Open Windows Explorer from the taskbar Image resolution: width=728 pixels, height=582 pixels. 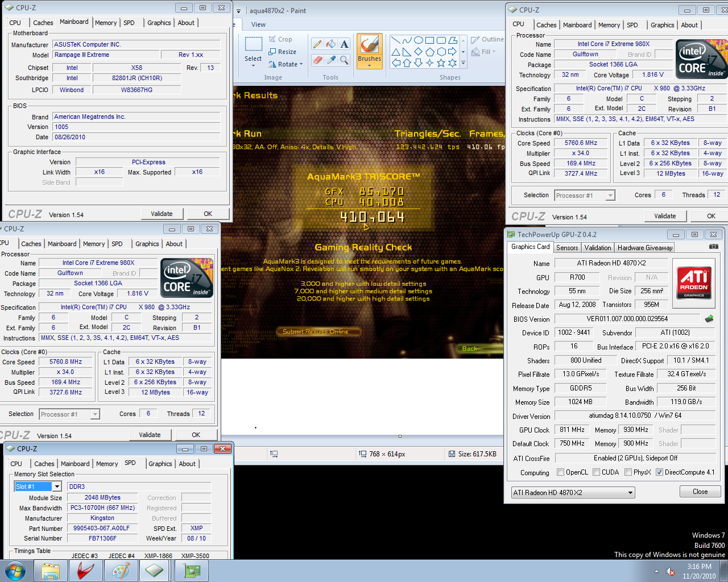point(51,571)
